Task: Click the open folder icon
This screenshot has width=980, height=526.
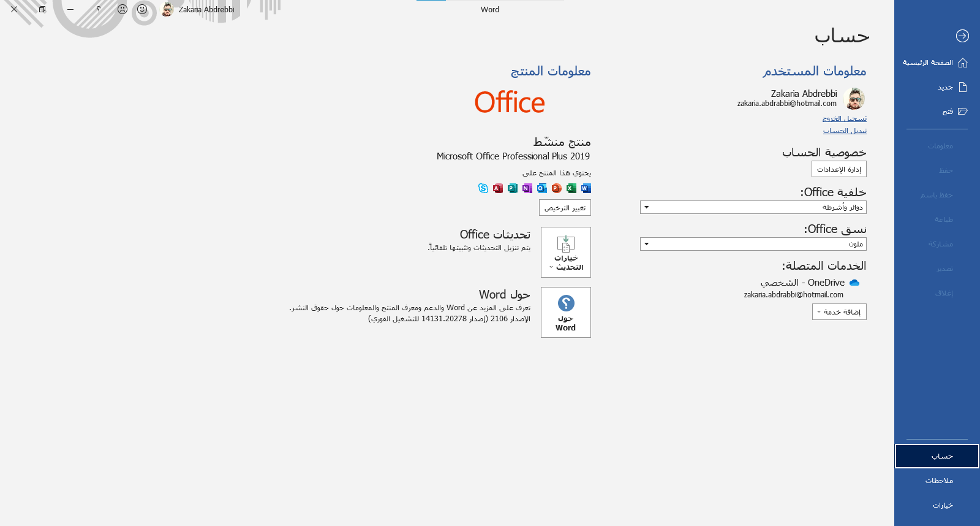Action: pos(963,112)
